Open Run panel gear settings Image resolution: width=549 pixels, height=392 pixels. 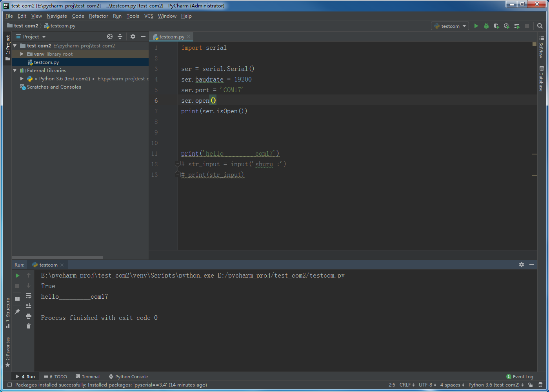click(x=522, y=265)
